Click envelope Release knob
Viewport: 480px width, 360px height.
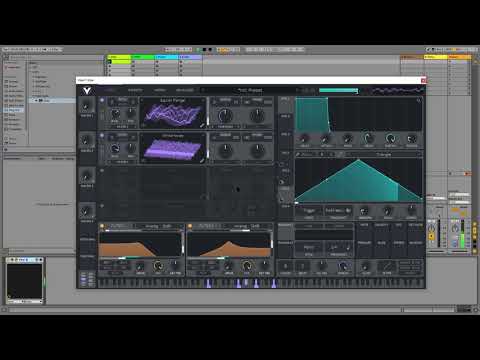tap(412, 138)
